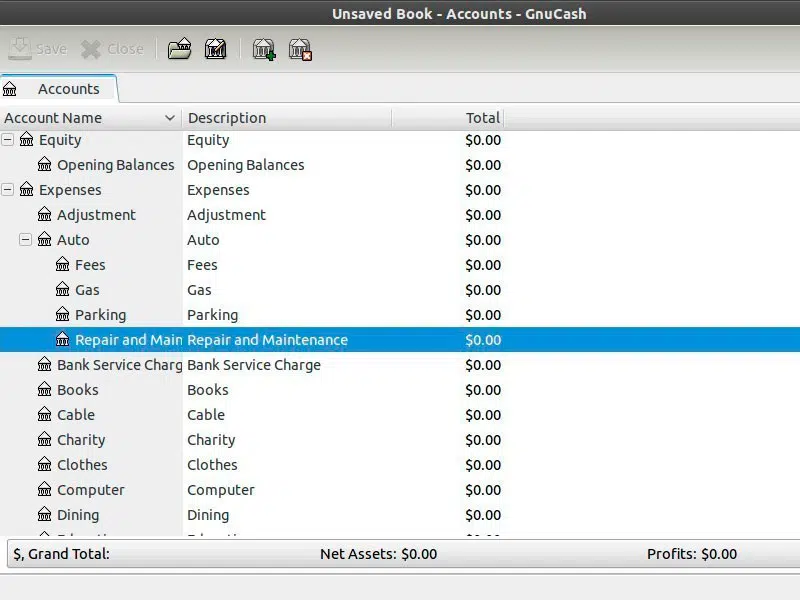The width and height of the screenshot is (800, 600).
Task: Open the column chooser arrow beside Account Name
Action: coord(169,118)
